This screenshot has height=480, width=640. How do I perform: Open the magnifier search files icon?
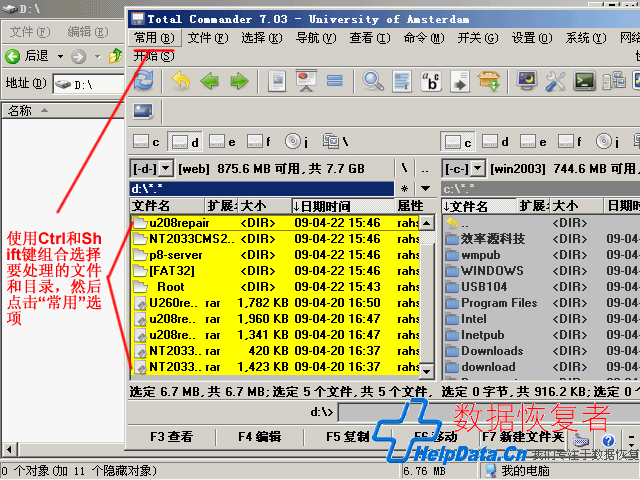pyautogui.click(x=373, y=81)
